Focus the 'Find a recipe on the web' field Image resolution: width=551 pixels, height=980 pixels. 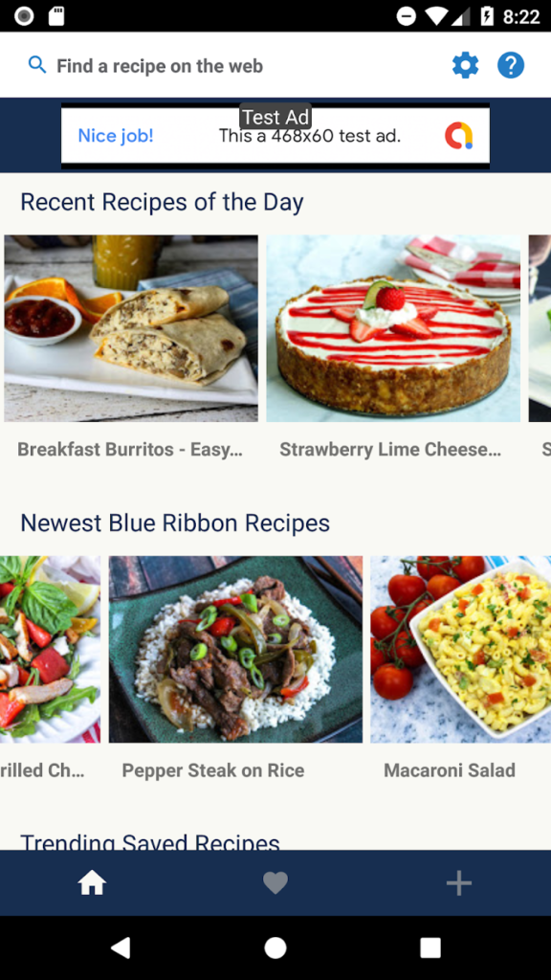coord(160,66)
